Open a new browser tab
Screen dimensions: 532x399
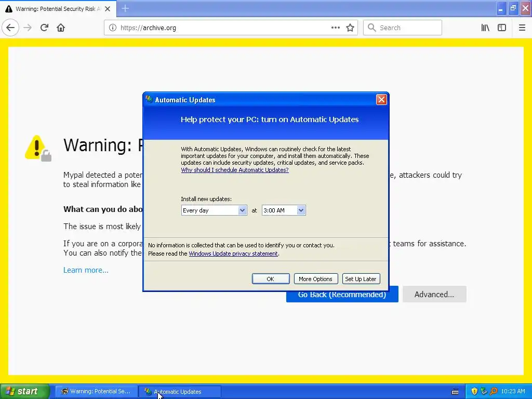[125, 8]
